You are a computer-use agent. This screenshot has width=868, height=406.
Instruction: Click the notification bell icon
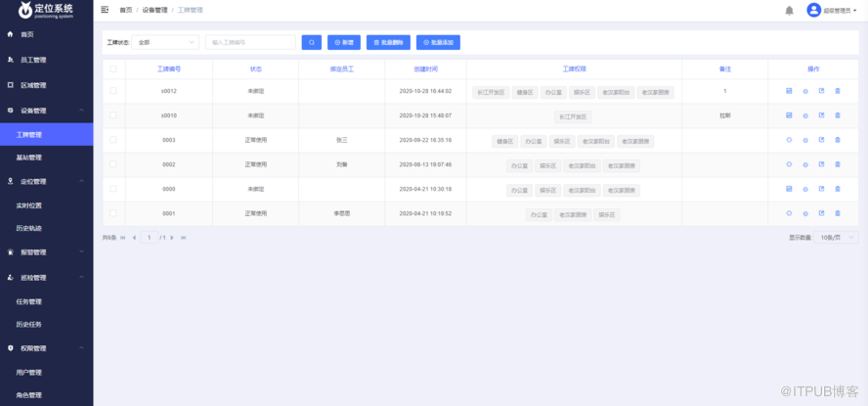click(789, 10)
